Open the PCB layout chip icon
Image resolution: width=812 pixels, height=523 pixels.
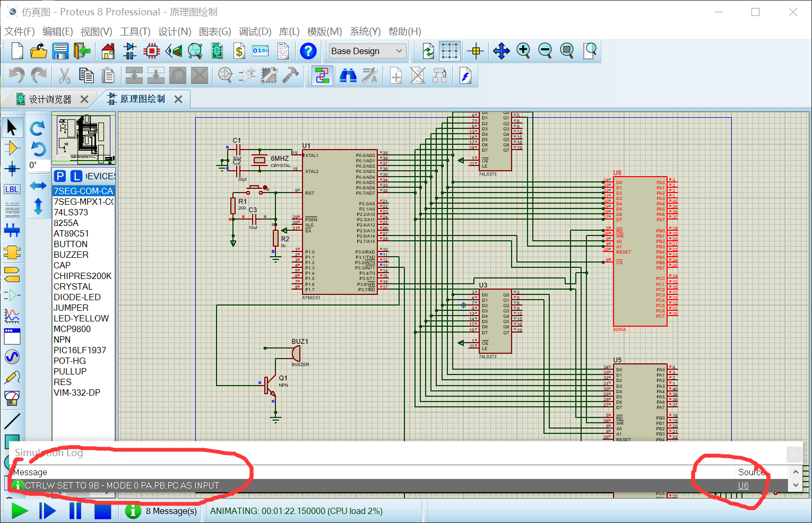(x=152, y=51)
